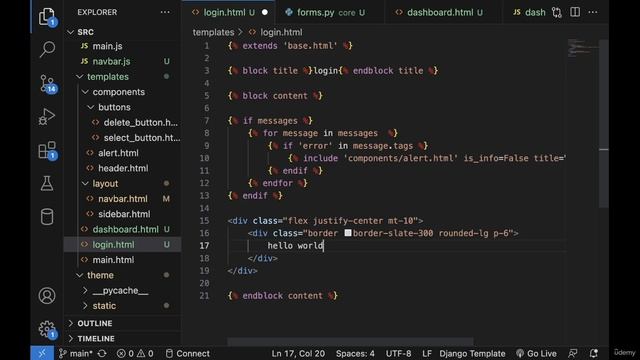This screenshot has width=640, height=360.
Task: Open navbar.html file
Action: (122, 199)
